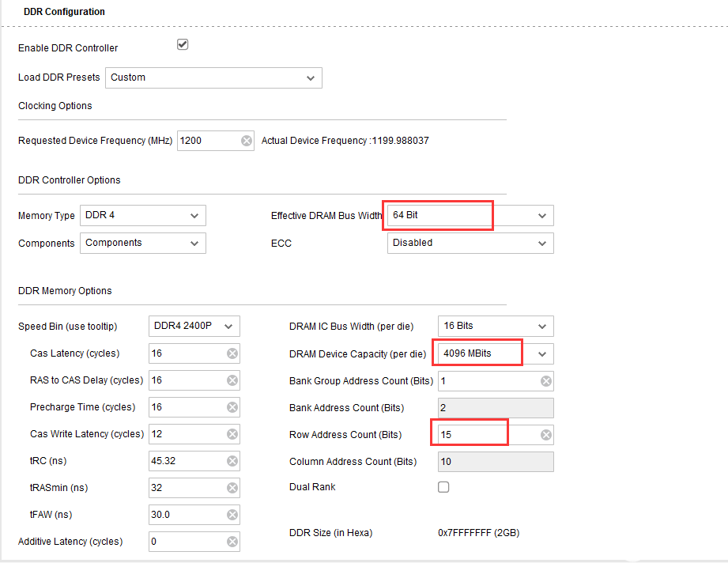Clear the Precharge Time value
This screenshot has height=563, width=728.
[232, 407]
